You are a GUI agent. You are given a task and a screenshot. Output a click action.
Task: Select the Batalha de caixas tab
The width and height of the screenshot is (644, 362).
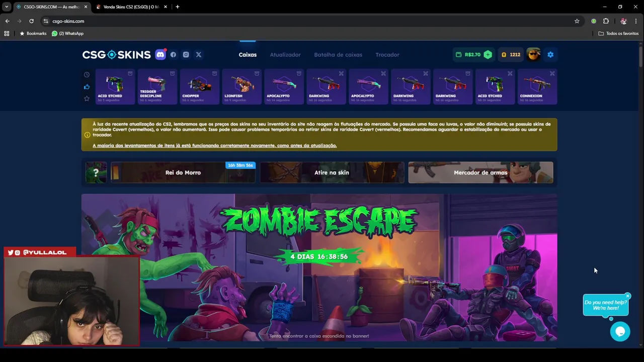tap(338, 54)
